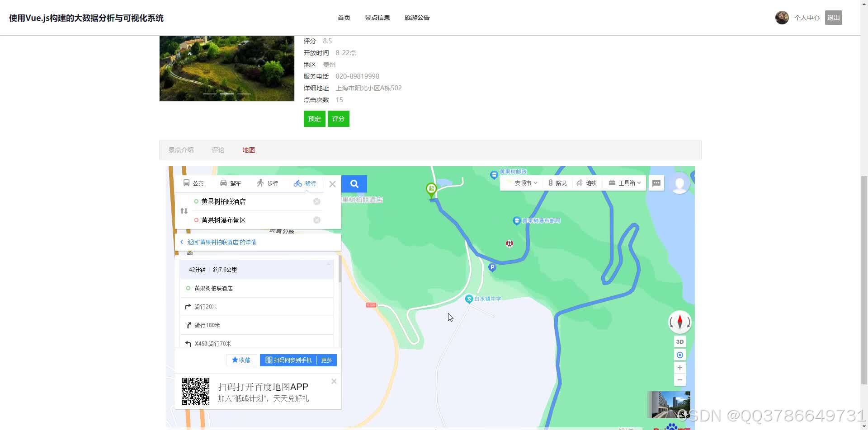Click the red restaurant marker on map
Viewport: 868px width, 430px height.
pyautogui.click(x=509, y=243)
